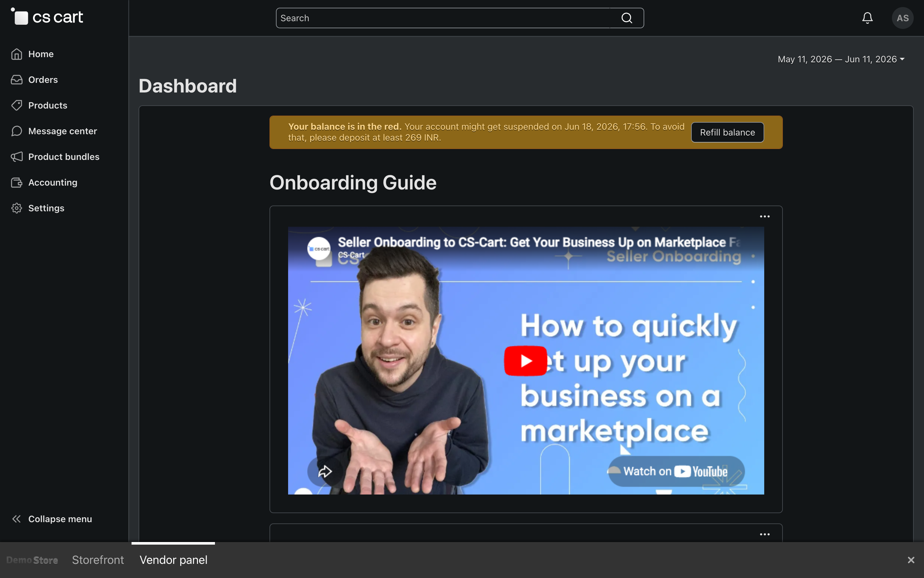924x578 pixels.
Task: Open the Orders inbox icon
Action: click(16, 80)
